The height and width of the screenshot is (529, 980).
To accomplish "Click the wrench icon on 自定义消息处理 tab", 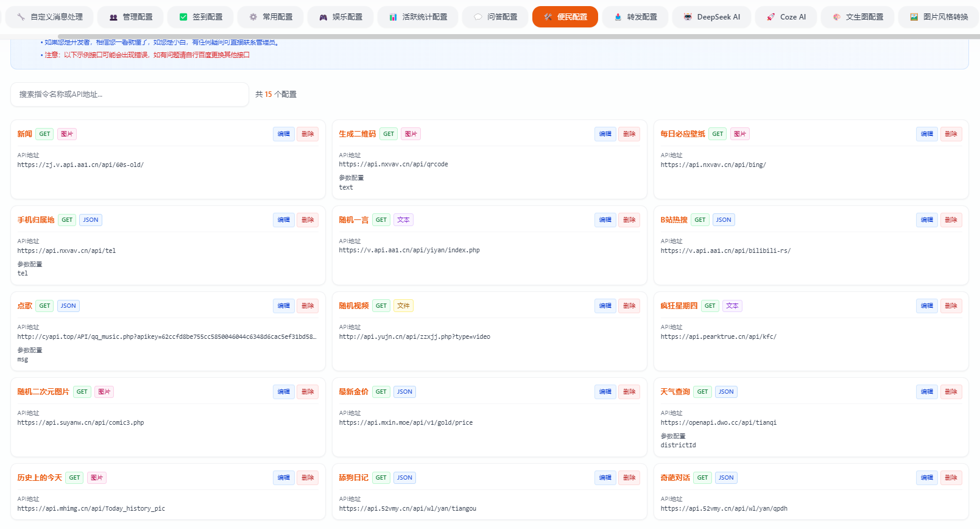I will point(21,17).
